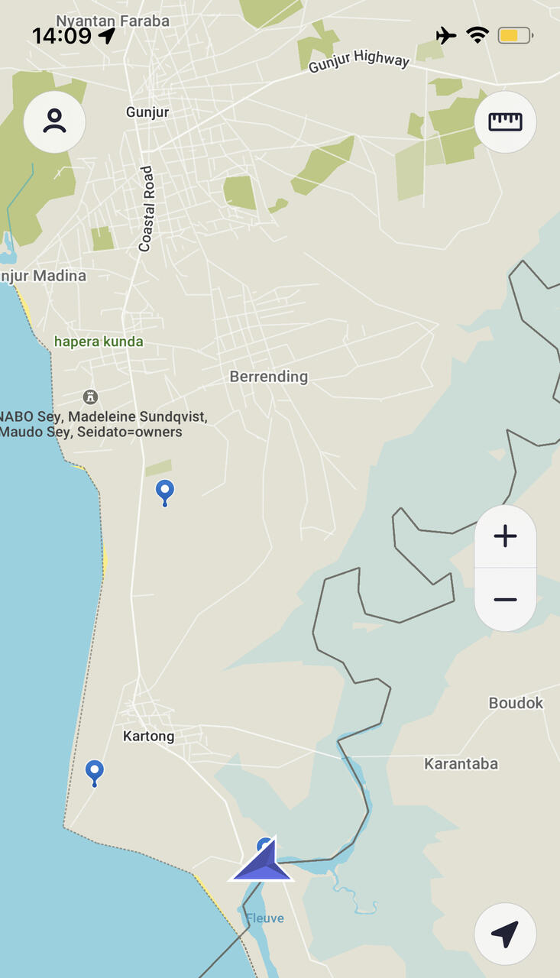Tap the Nyantan Faraba label
560x978 pixels.
(112, 21)
